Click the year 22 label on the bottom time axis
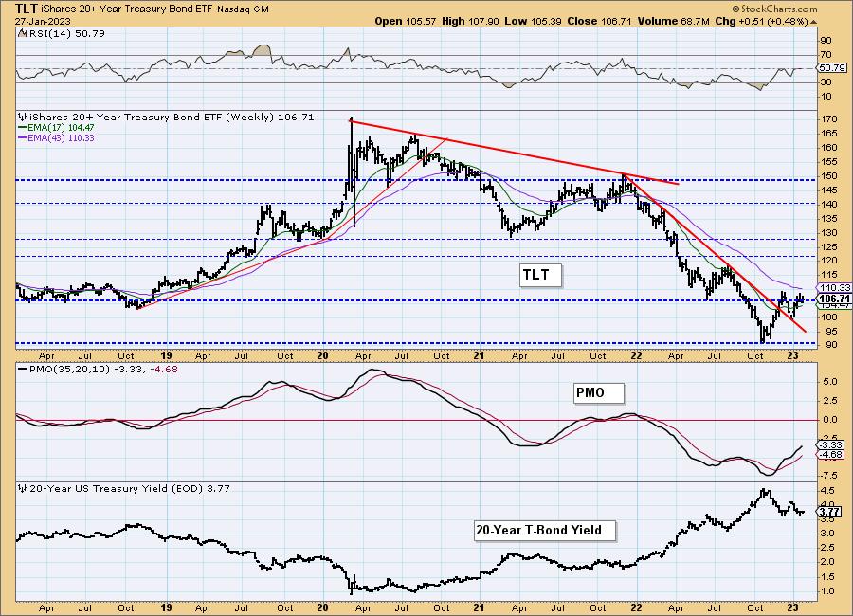Screen dimensions: 853x616 point(635,607)
